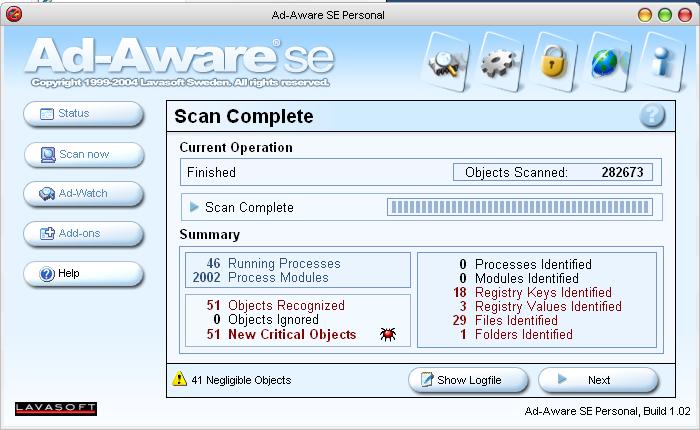
Task: Click the "Finished" operation text
Action: pos(211,172)
